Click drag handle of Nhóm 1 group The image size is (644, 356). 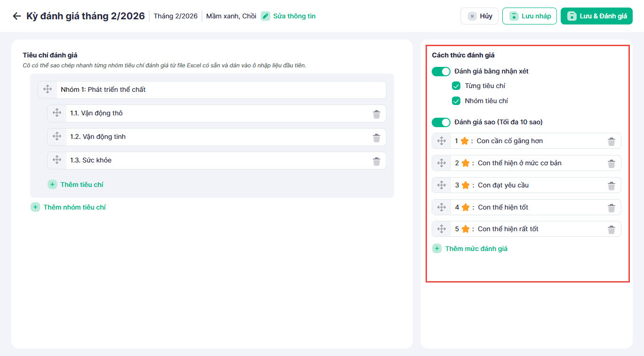click(x=48, y=89)
